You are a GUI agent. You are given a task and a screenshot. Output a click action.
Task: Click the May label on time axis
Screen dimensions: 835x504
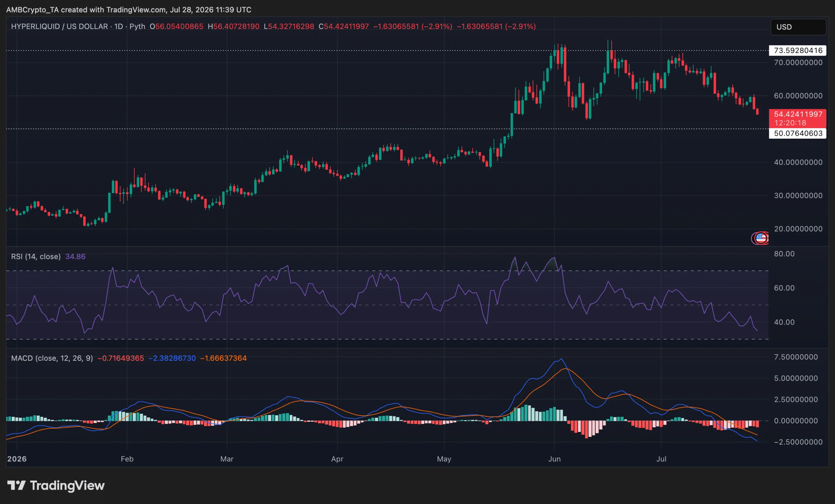pyautogui.click(x=444, y=459)
